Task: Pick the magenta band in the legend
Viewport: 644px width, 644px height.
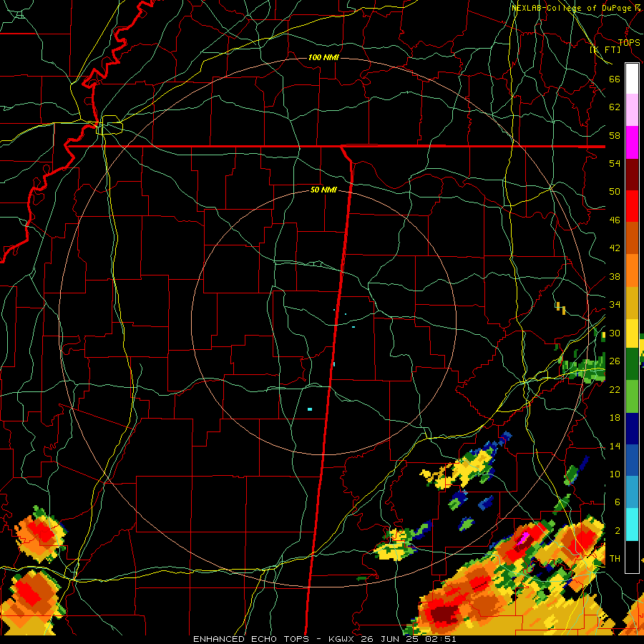Action: pos(632,142)
